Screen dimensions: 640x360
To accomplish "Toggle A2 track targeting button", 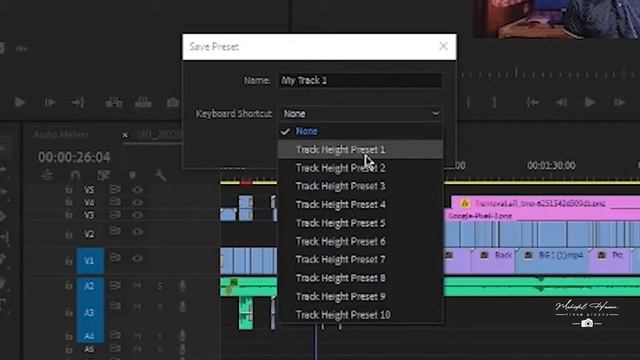I will [x=90, y=286].
